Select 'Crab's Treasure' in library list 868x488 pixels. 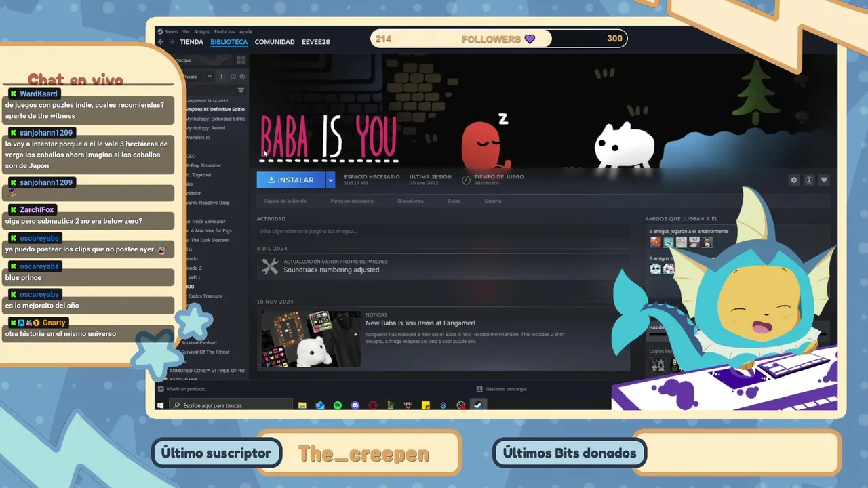tap(204, 296)
